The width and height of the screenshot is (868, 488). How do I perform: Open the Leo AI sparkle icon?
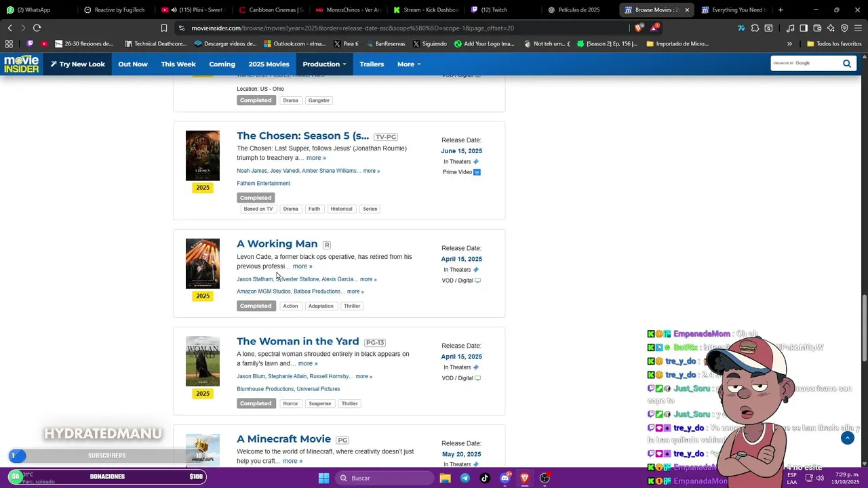tap(831, 28)
